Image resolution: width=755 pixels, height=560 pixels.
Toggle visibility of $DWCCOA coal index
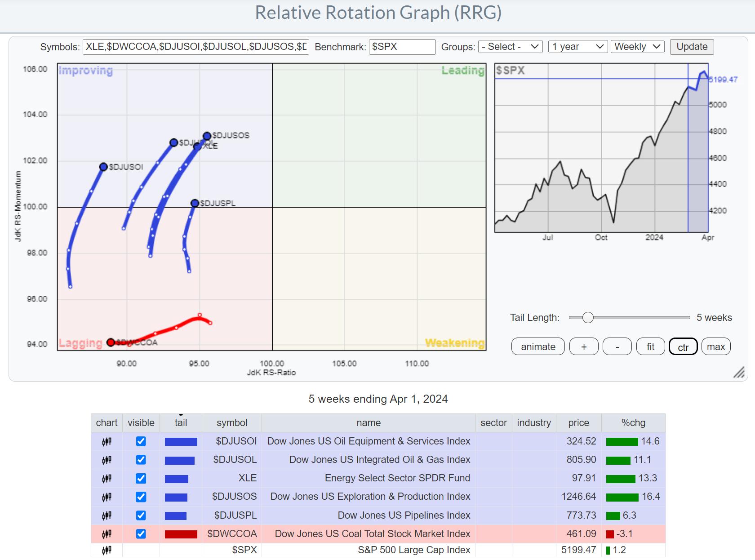[141, 534]
